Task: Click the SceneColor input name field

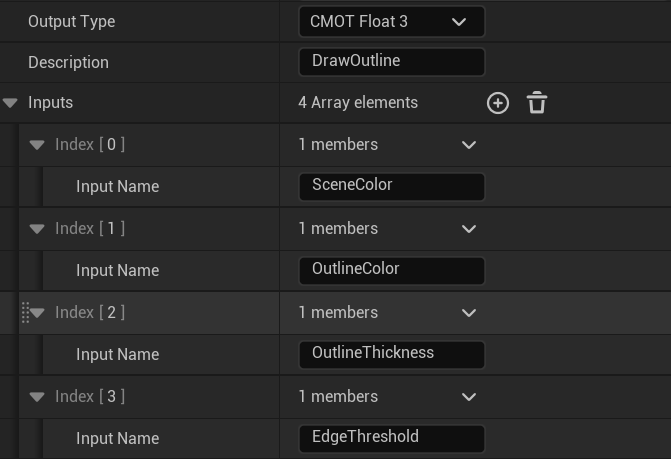Action: click(391, 186)
